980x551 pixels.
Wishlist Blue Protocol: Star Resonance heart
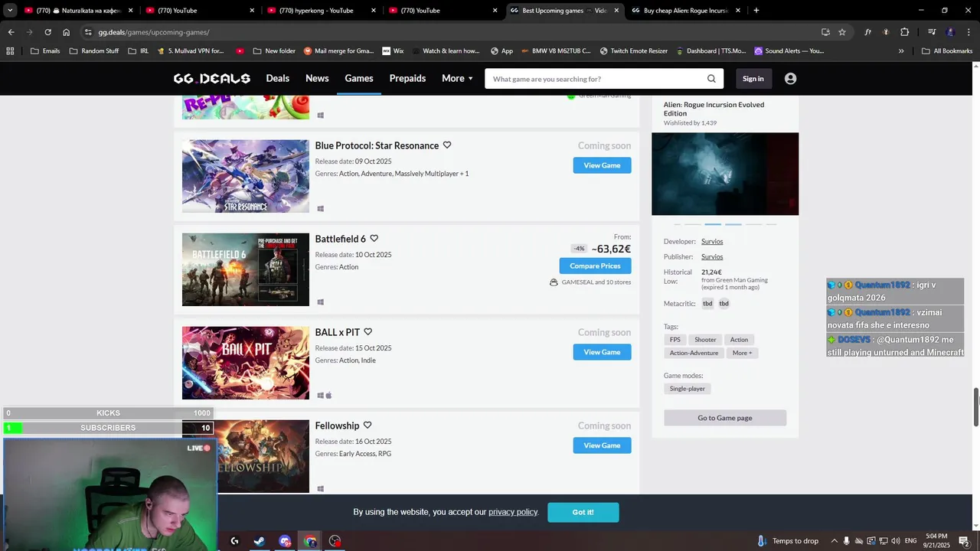pos(447,145)
